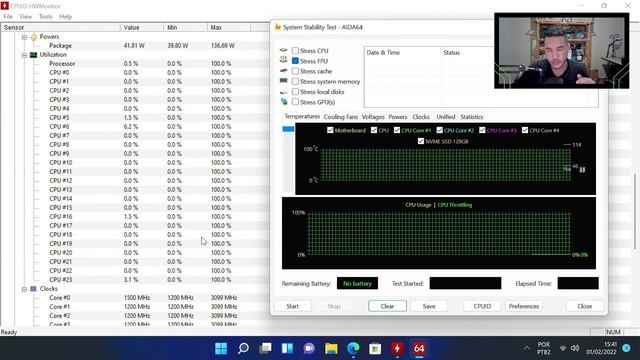Launch Microsoft Edge from taskbar

[x=353, y=348]
